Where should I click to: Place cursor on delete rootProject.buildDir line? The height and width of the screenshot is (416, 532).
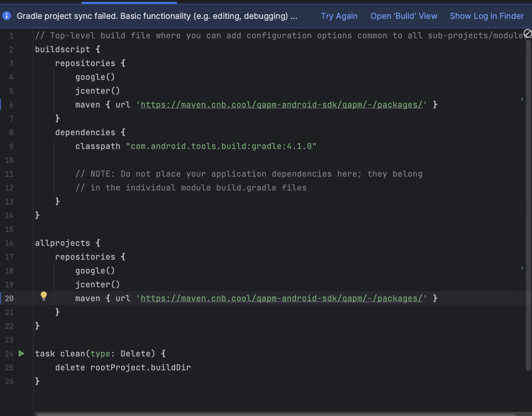click(x=123, y=367)
